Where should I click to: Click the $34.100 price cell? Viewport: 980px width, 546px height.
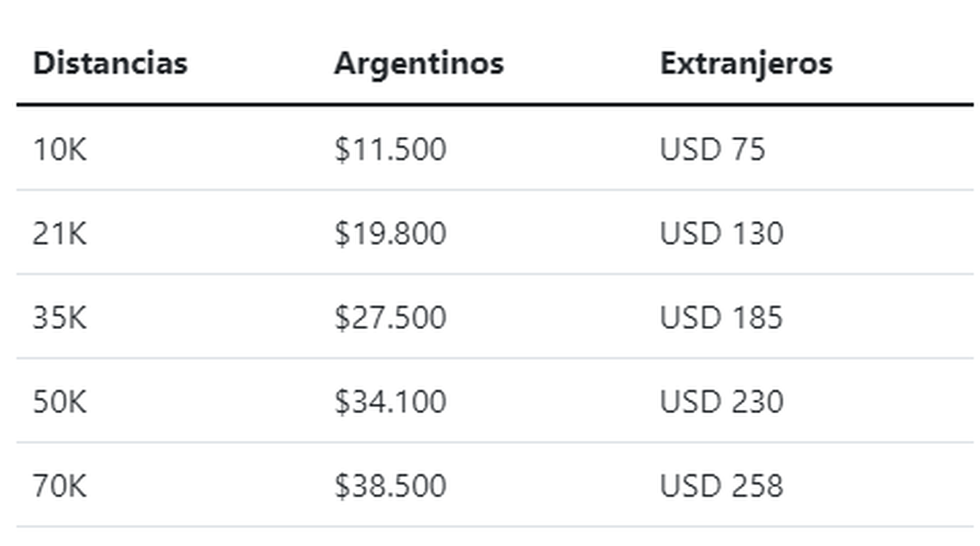390,402
